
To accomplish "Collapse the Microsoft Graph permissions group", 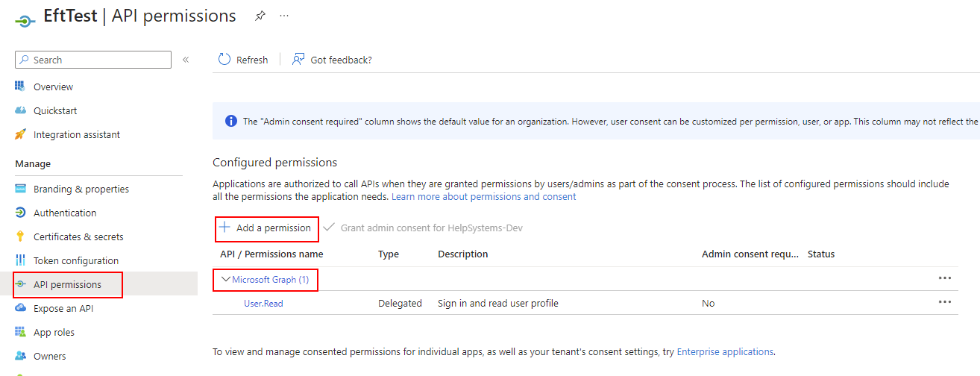I will click(x=226, y=279).
